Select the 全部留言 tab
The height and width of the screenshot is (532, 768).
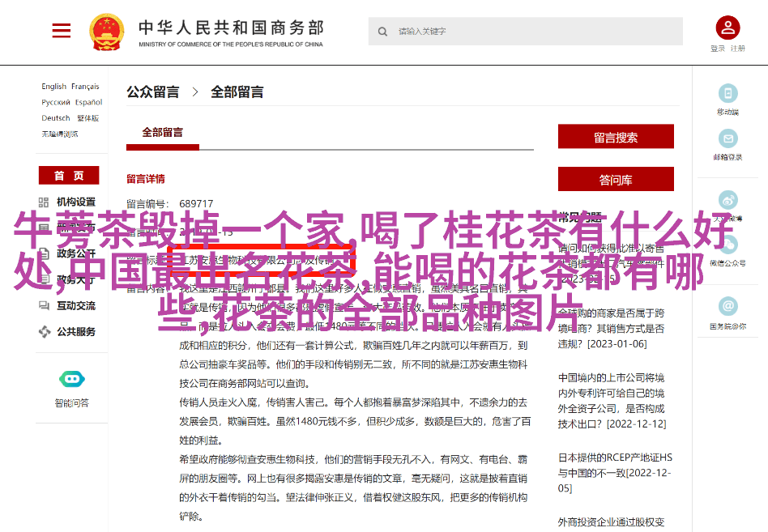pos(163,133)
